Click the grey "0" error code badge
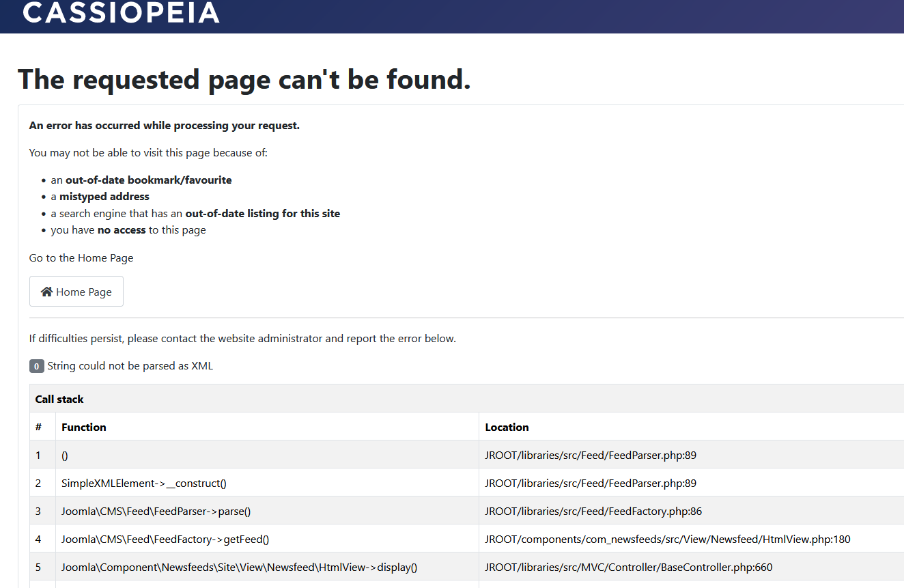The height and width of the screenshot is (588, 904). tap(37, 366)
